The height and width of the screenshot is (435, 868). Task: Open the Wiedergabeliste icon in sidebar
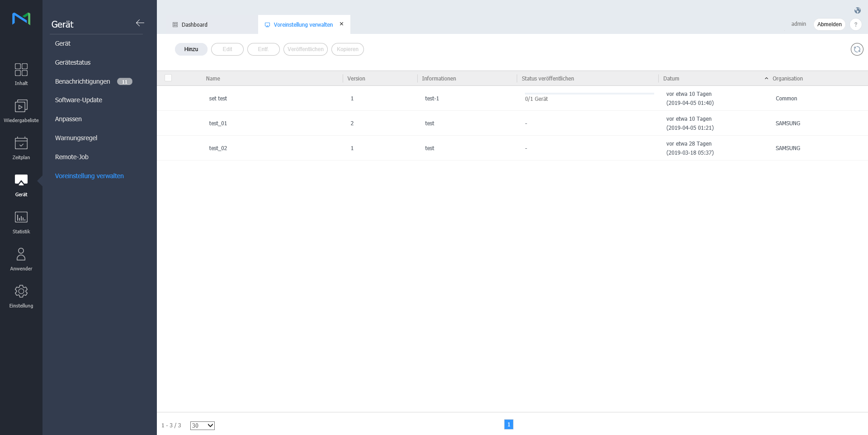(x=21, y=106)
